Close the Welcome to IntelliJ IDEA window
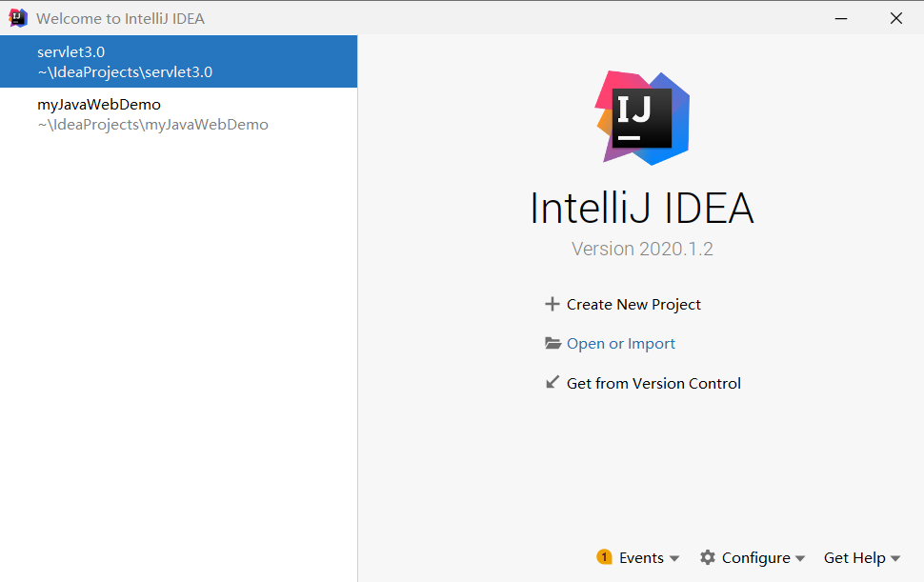Screen dimensions: 924x582 (896, 18)
